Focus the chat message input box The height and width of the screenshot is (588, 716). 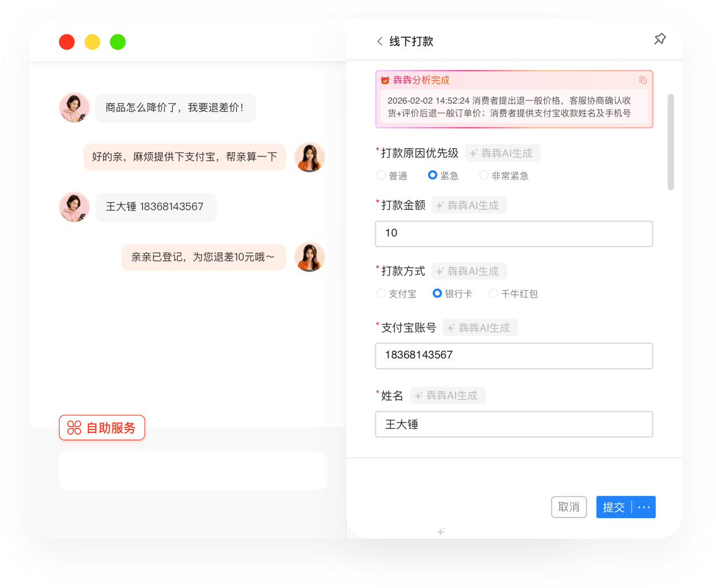[x=193, y=471]
